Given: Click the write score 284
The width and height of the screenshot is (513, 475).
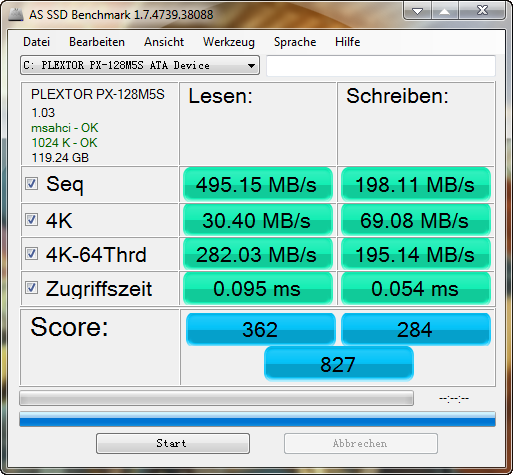Looking at the screenshot, I should (x=416, y=329).
